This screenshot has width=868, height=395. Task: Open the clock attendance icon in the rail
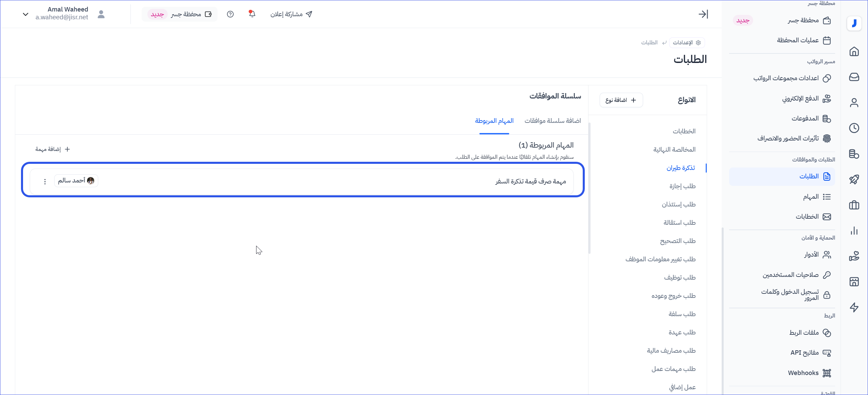coord(854,128)
